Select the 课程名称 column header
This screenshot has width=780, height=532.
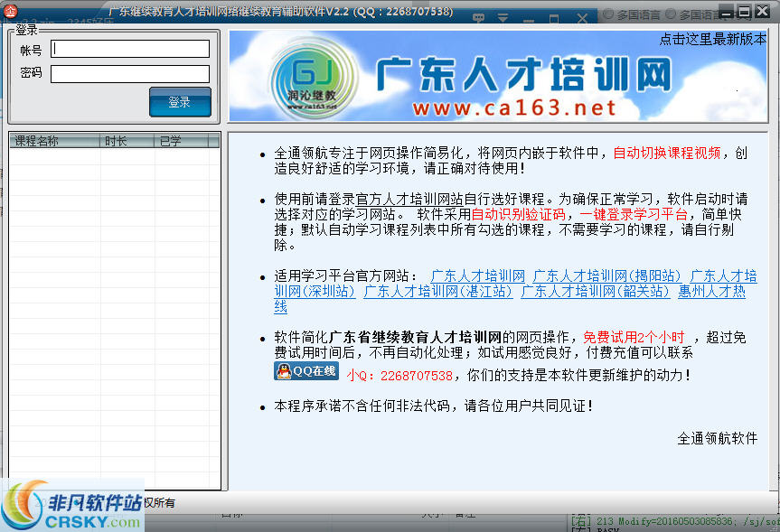point(55,141)
